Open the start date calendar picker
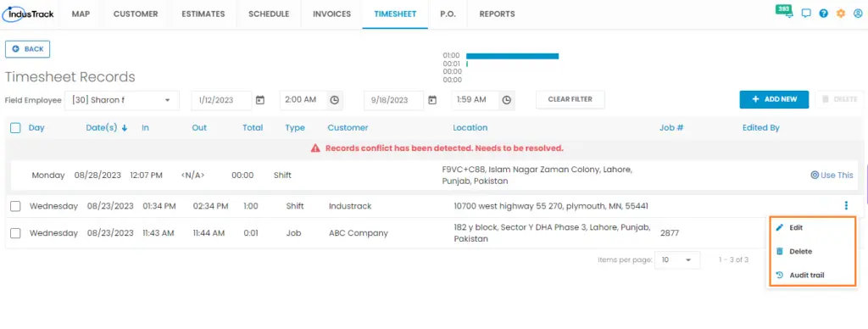This screenshot has height=329, width=868. [260, 100]
